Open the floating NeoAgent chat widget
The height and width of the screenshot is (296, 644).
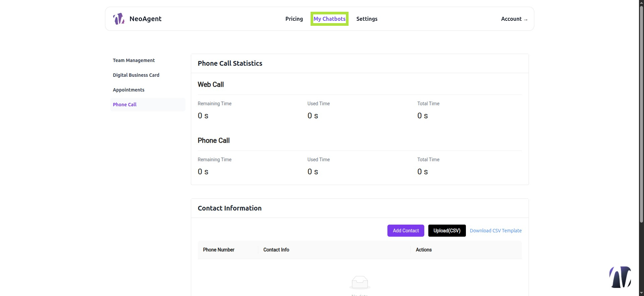point(620,277)
